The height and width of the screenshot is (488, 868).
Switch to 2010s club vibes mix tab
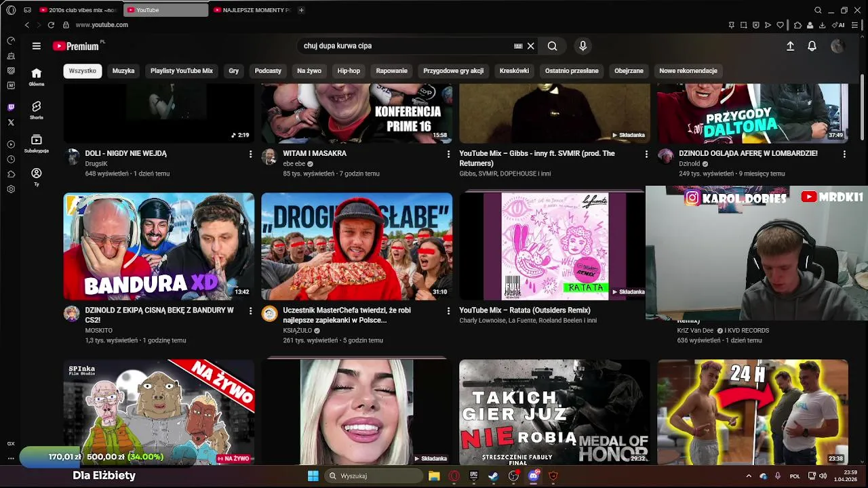[x=79, y=10]
